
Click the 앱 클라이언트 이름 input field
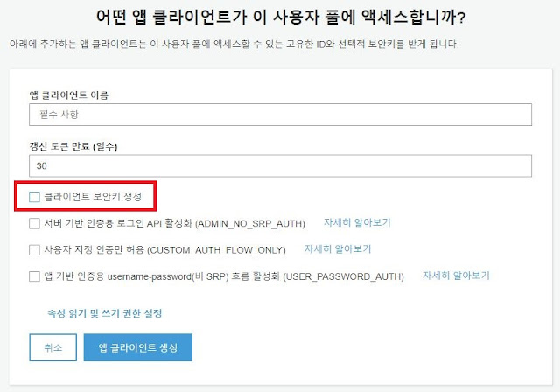pos(280,115)
